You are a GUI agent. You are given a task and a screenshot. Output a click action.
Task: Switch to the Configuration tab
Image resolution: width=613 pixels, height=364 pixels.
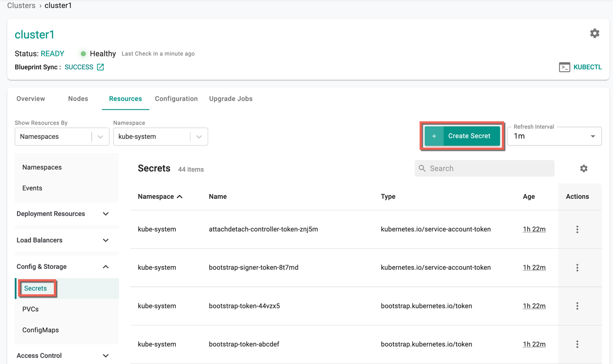176,99
